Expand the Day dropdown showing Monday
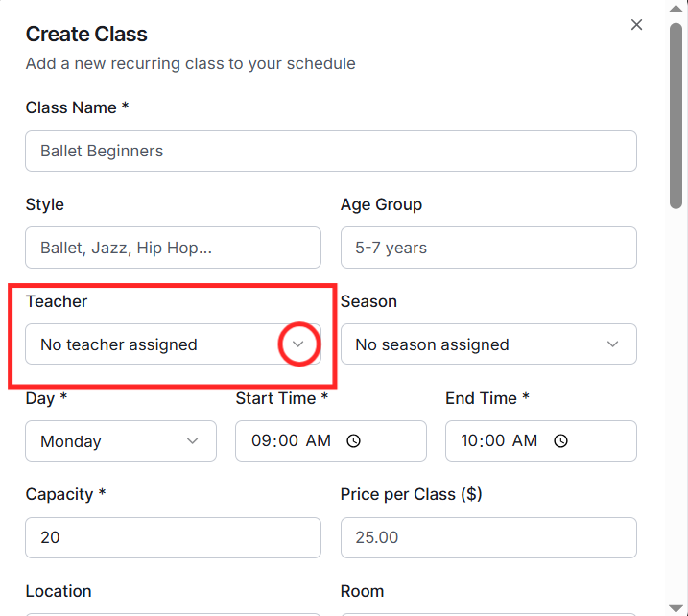688x616 pixels. pos(120,441)
